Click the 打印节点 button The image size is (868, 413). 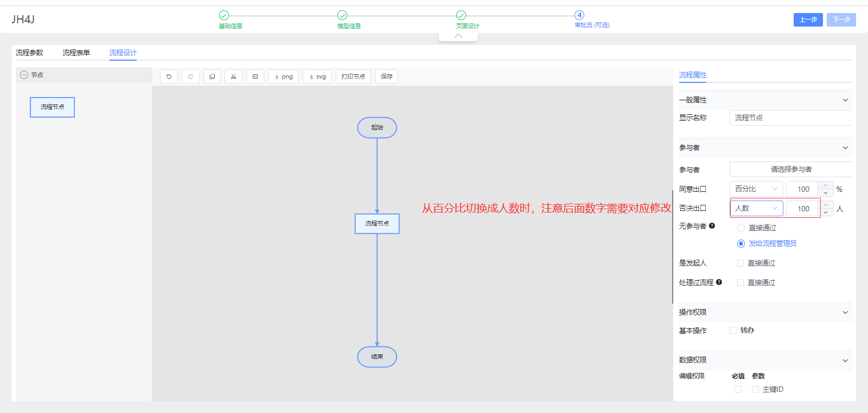click(353, 76)
